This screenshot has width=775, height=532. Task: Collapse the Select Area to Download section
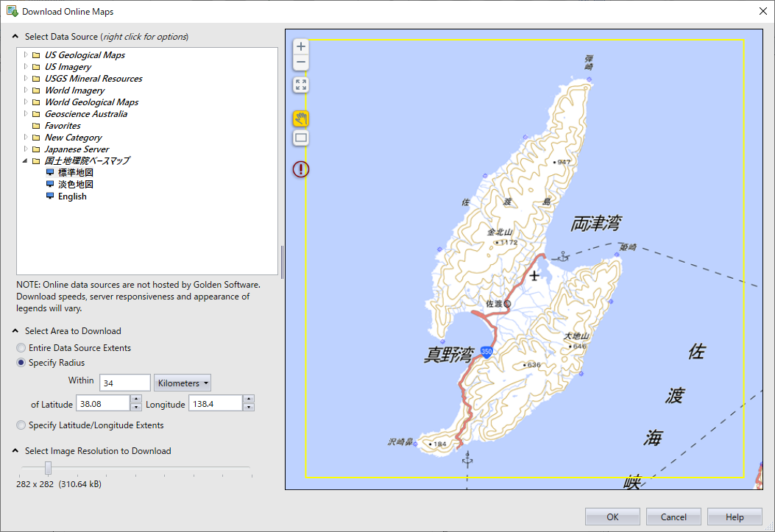coord(15,331)
